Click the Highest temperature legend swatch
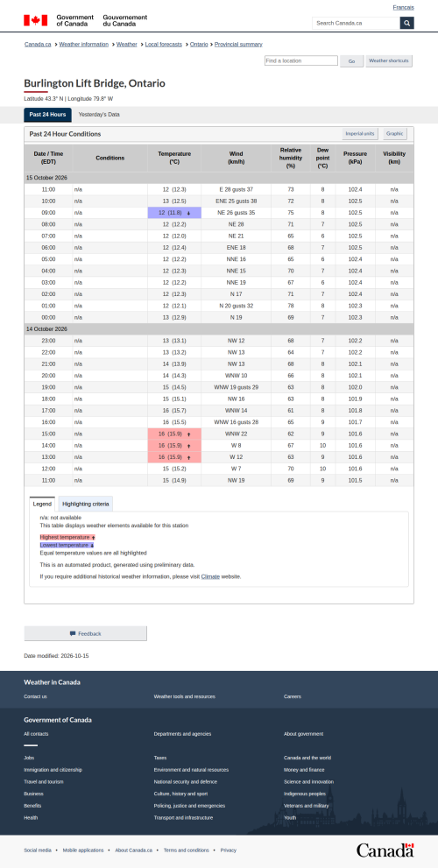 [x=67, y=537]
